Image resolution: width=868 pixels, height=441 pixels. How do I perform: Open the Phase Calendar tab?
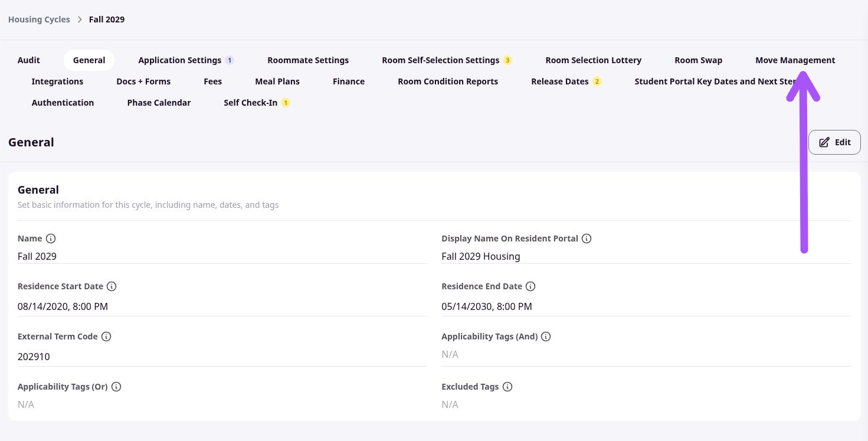[x=159, y=103]
